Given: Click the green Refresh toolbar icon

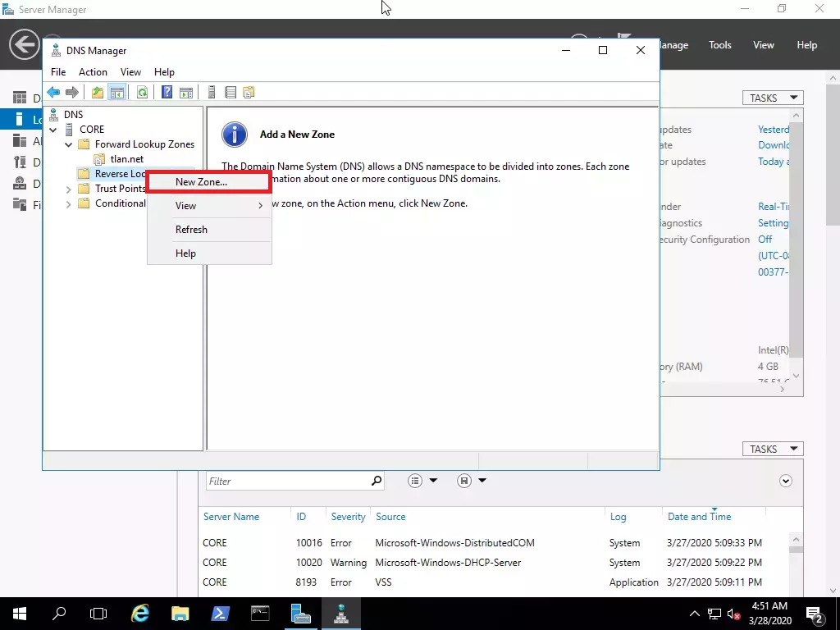Looking at the screenshot, I should (x=142, y=92).
